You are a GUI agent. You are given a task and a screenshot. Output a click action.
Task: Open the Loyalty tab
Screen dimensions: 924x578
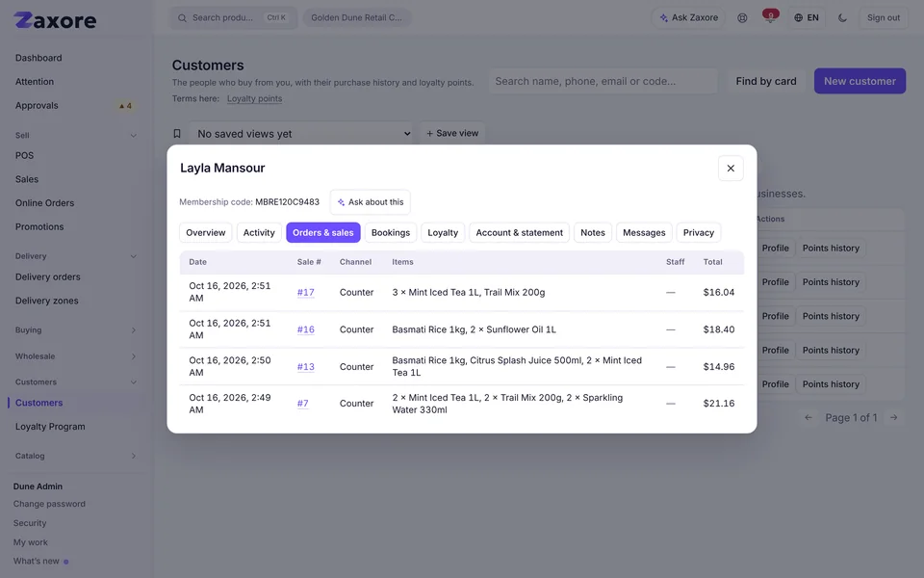point(443,232)
